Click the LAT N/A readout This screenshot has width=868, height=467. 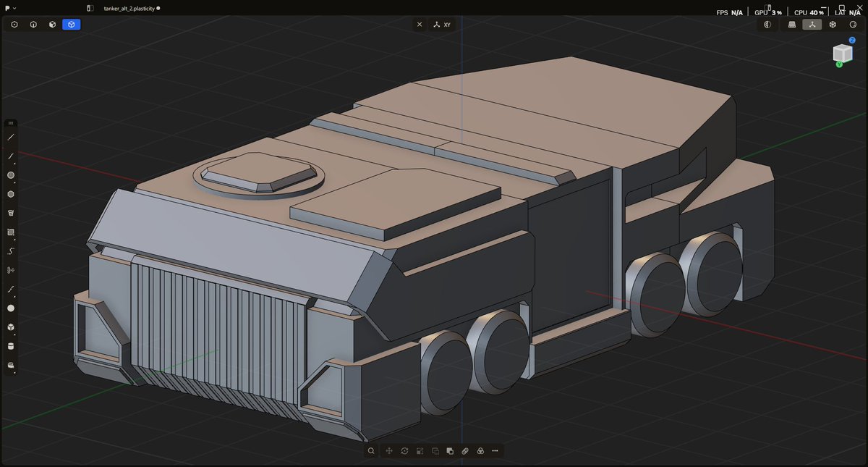point(849,12)
